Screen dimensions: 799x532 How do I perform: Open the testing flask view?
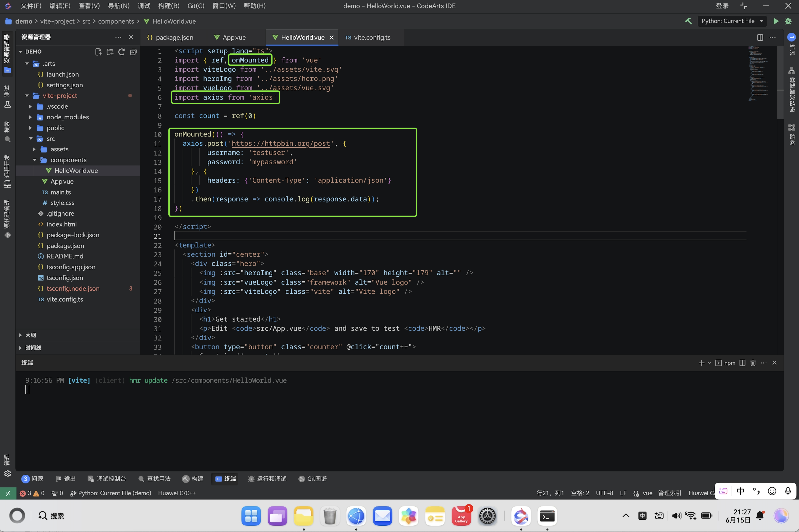[x=8, y=97]
